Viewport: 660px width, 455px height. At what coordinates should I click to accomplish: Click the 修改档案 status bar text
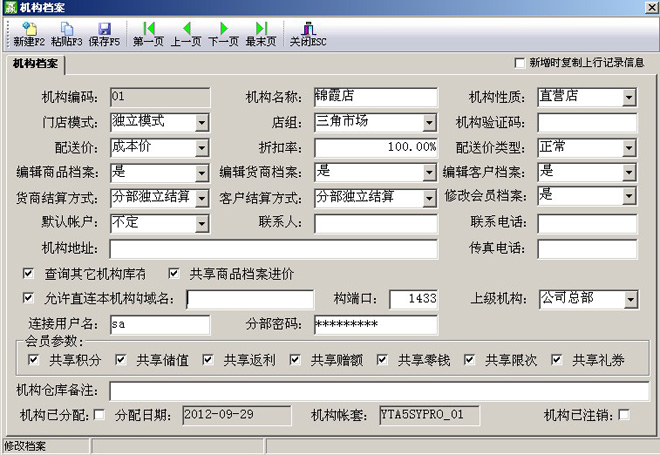coord(25,446)
